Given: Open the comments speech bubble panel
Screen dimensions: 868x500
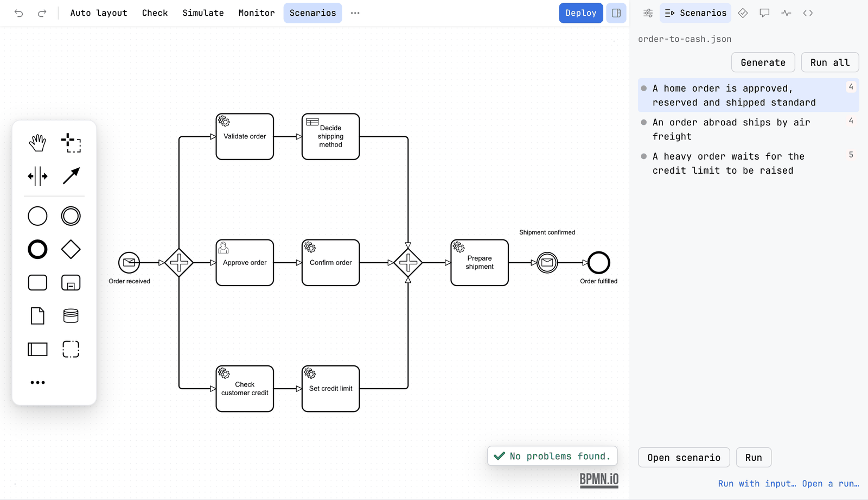Looking at the screenshot, I should pyautogui.click(x=764, y=13).
